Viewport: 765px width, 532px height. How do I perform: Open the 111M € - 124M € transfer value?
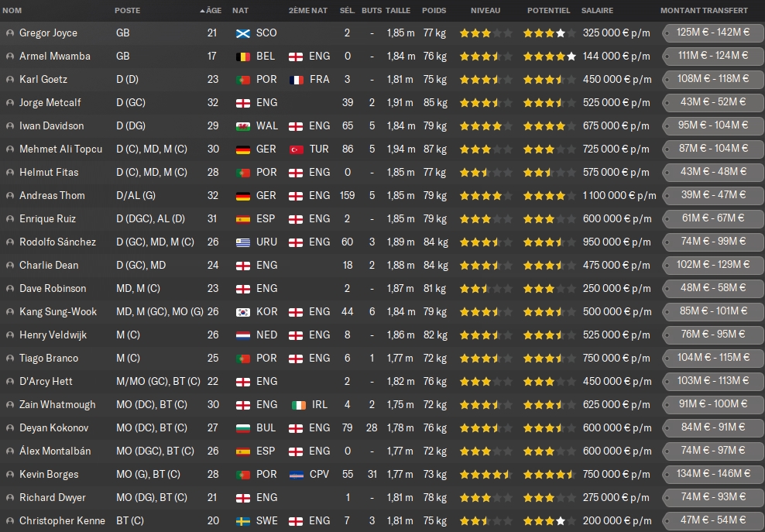[x=713, y=56]
